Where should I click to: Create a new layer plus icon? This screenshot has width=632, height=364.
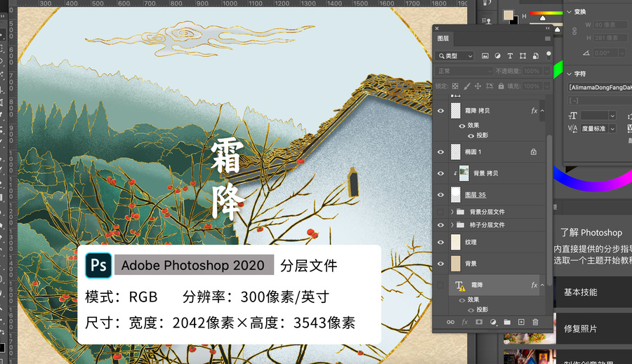(x=521, y=322)
